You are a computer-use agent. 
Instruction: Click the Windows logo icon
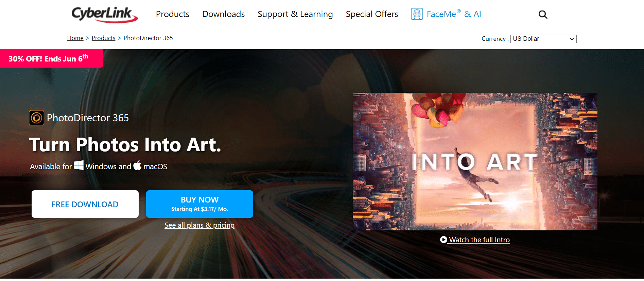pyautogui.click(x=79, y=165)
